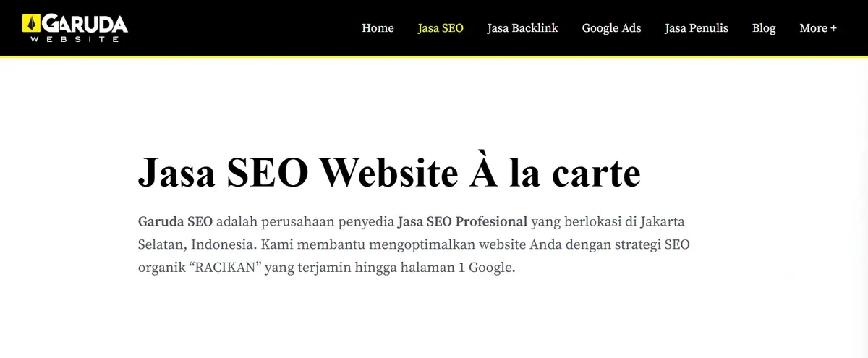
Task: Click the heading Jasa SEO Website À la carte
Action: (389, 172)
